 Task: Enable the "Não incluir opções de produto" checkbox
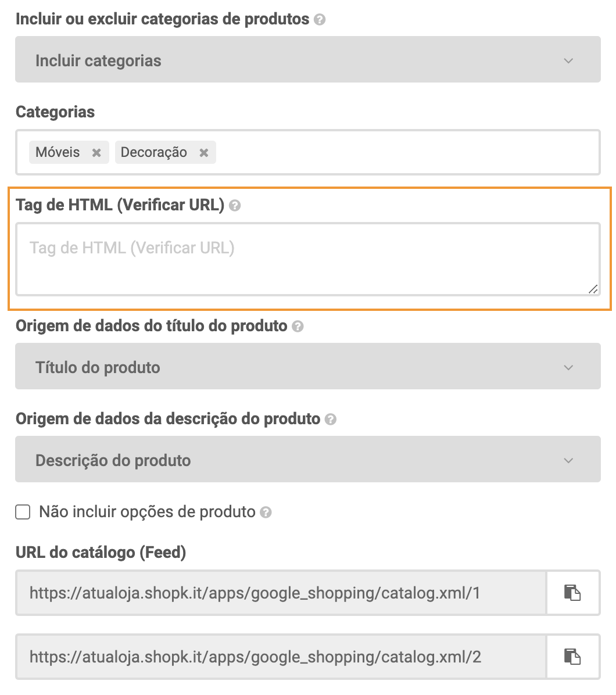(22, 512)
